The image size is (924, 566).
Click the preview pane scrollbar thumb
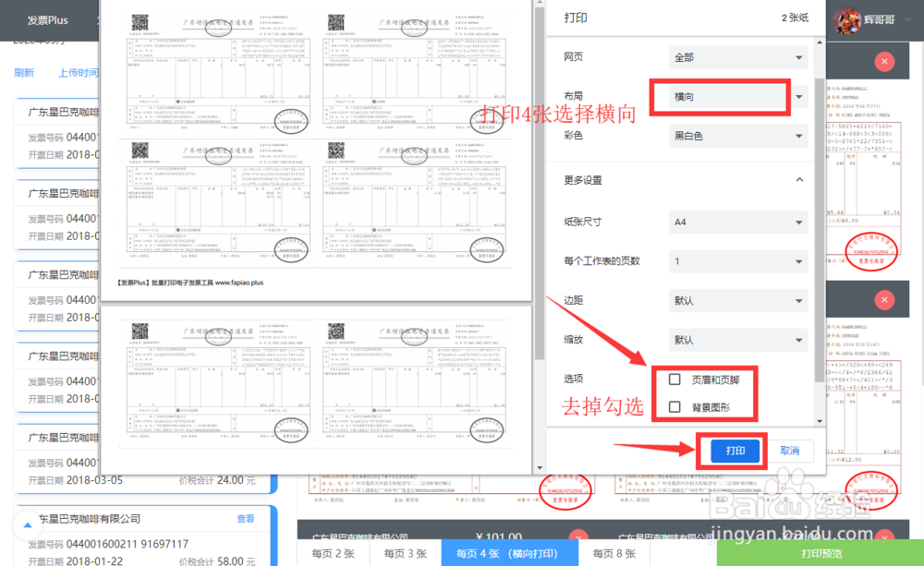(x=540, y=184)
